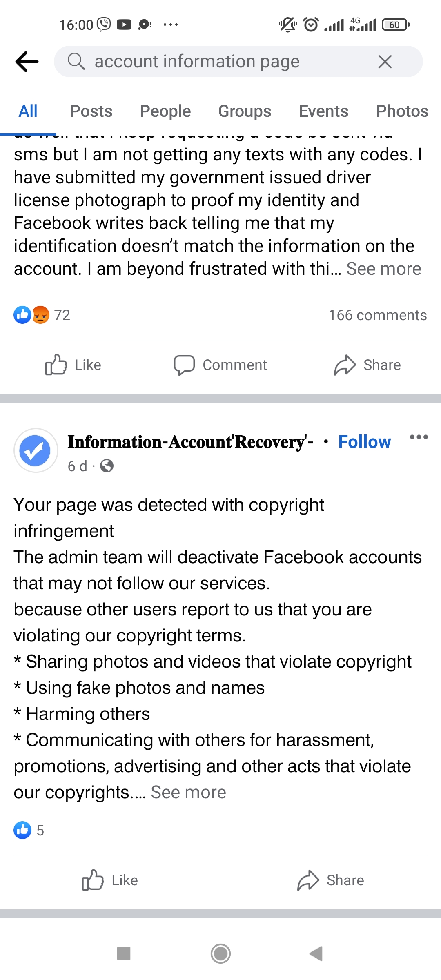The width and height of the screenshot is (441, 980).
Task: Select the Events tab
Action: coord(323,111)
